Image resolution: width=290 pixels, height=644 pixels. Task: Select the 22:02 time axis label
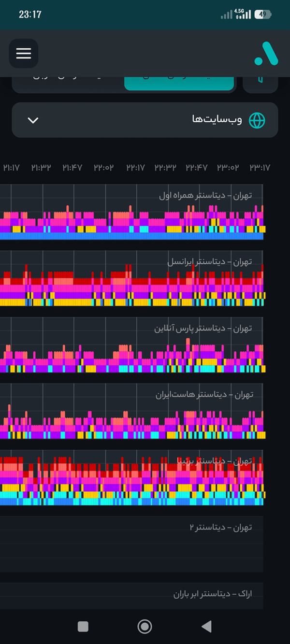pos(103,168)
